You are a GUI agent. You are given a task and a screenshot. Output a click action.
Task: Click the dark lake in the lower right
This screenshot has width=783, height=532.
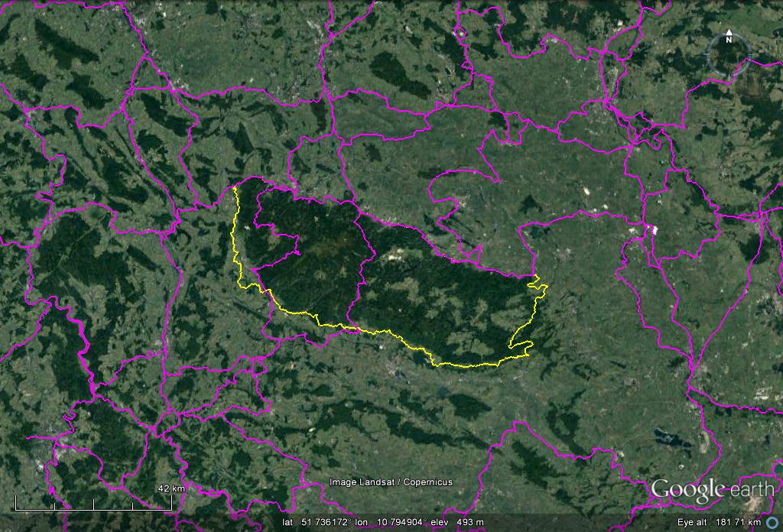(668, 436)
